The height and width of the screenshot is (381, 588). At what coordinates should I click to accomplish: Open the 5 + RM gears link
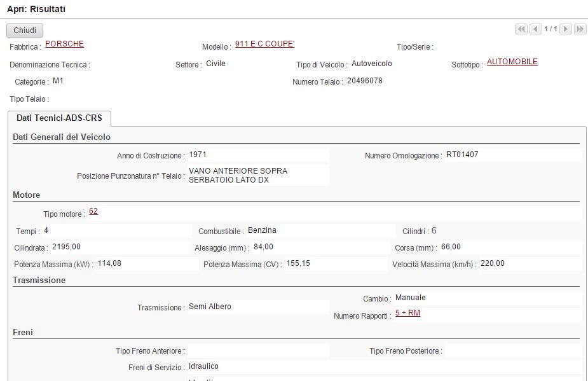click(x=407, y=313)
